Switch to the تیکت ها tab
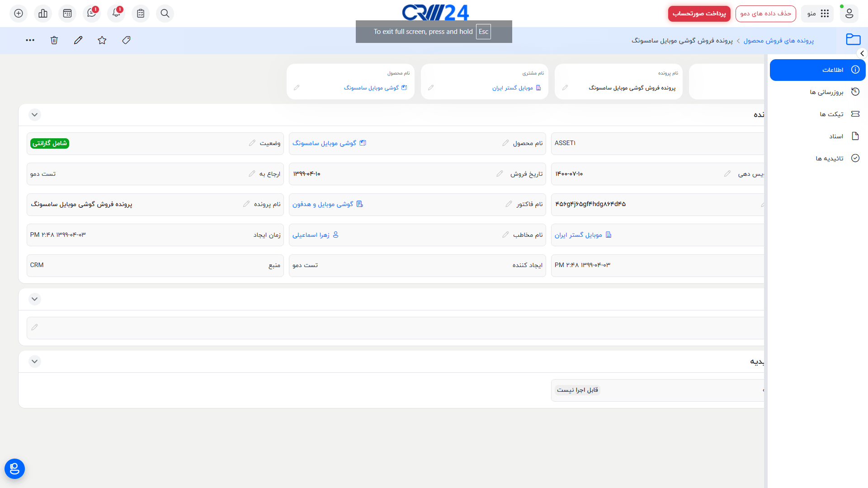This screenshot has height=488, width=868. tap(831, 114)
